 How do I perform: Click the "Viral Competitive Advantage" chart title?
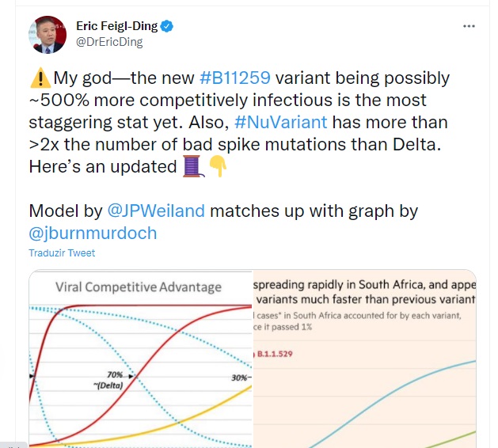pos(139,287)
